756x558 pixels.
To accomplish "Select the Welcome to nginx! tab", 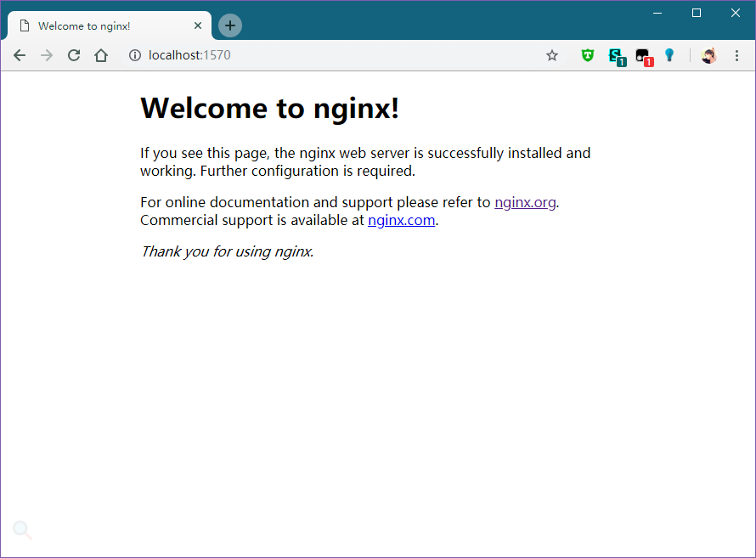I will tap(109, 25).
